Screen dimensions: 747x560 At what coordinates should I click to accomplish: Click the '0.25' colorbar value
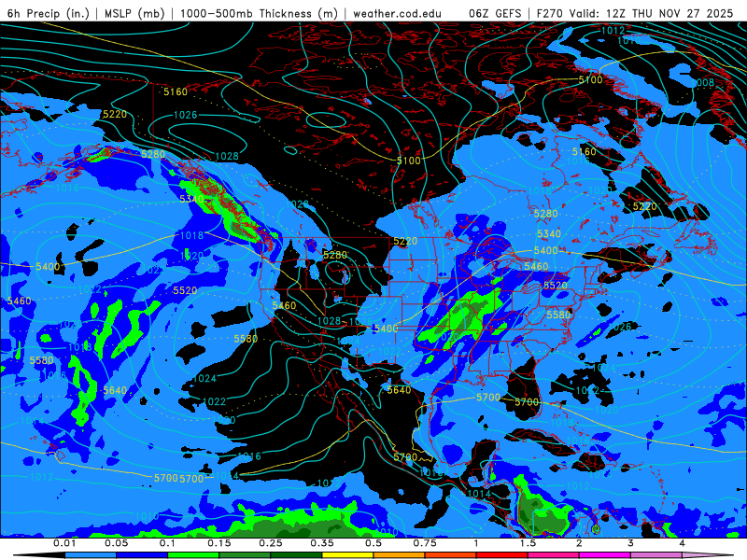(271, 543)
